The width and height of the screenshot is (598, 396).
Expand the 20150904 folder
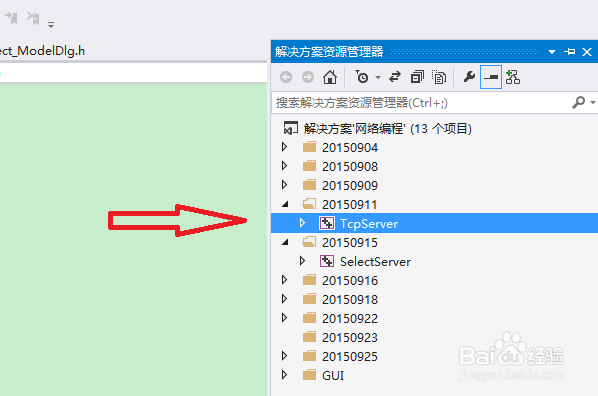[x=285, y=147]
